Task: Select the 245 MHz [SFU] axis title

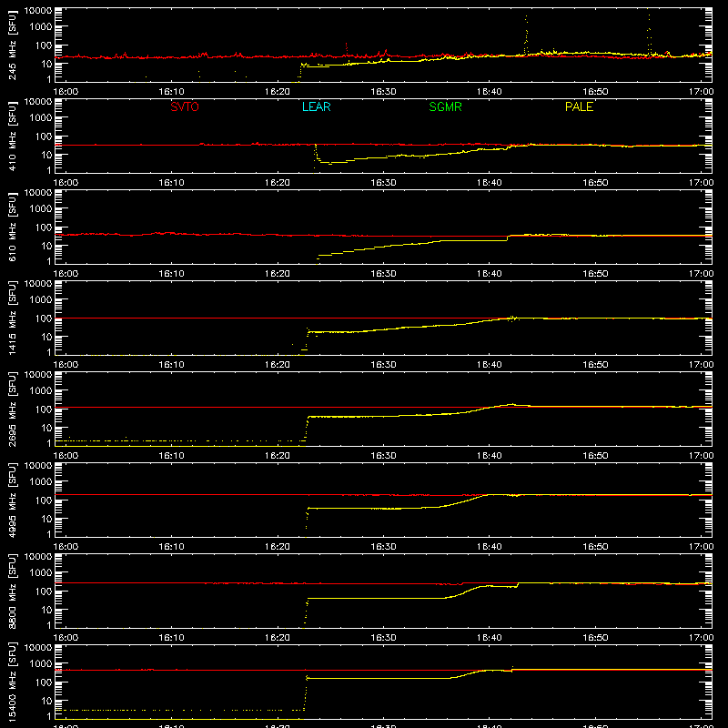Action: [x=13, y=45]
